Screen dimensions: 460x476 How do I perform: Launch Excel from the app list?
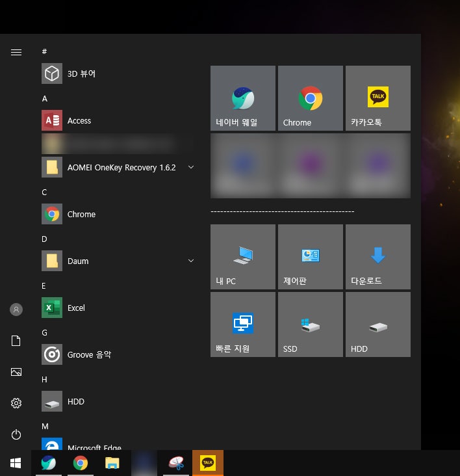pyautogui.click(x=118, y=308)
